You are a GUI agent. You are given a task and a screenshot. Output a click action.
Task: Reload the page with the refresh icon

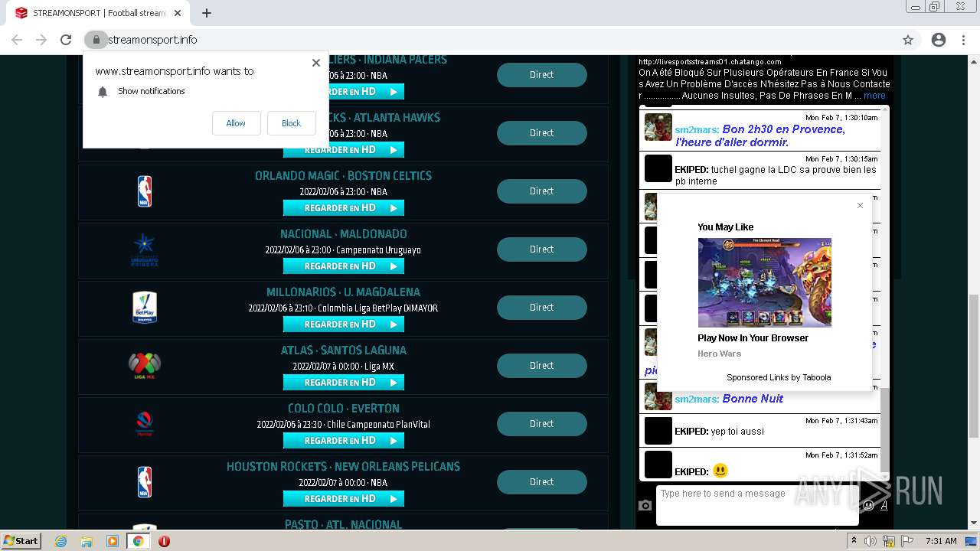66,40
